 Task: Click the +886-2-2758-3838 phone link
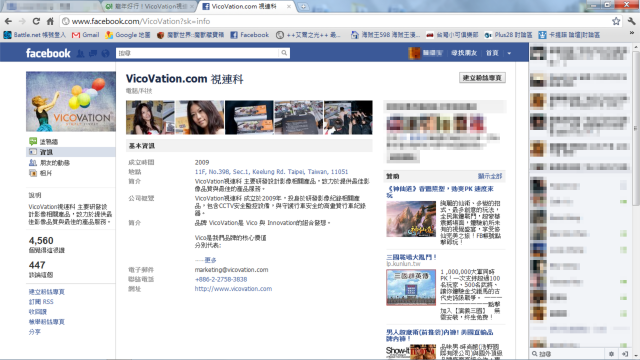[221, 279]
